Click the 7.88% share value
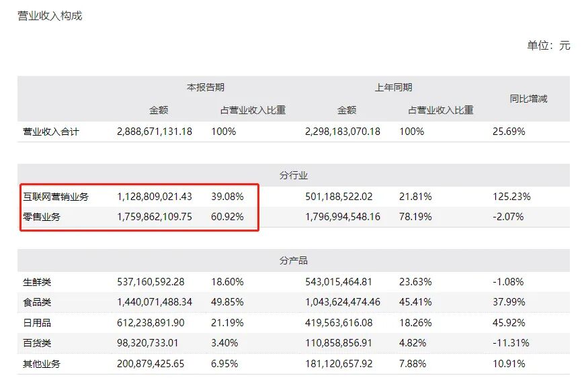This screenshot has width=588, height=390. [x=412, y=363]
